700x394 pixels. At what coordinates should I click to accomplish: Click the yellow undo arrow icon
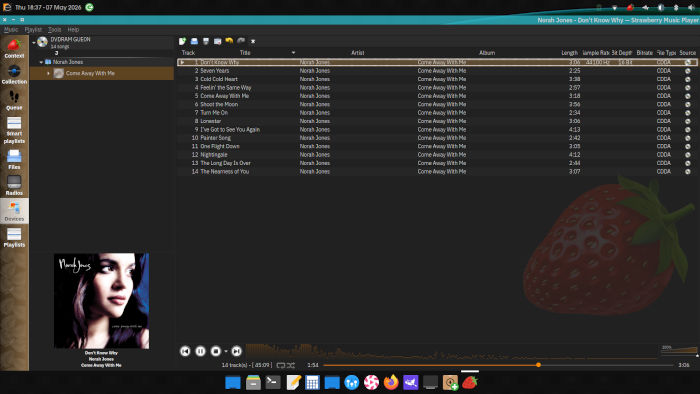click(x=229, y=41)
